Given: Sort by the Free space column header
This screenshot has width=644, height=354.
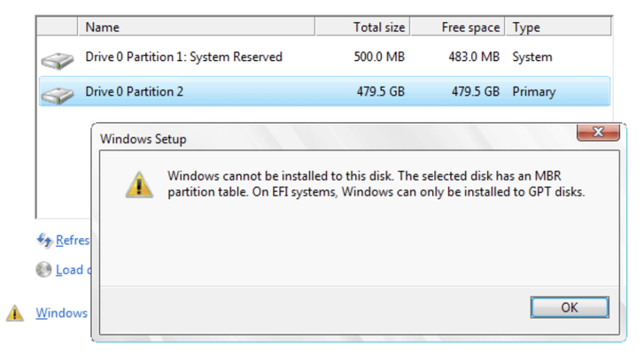Looking at the screenshot, I should (x=458, y=27).
